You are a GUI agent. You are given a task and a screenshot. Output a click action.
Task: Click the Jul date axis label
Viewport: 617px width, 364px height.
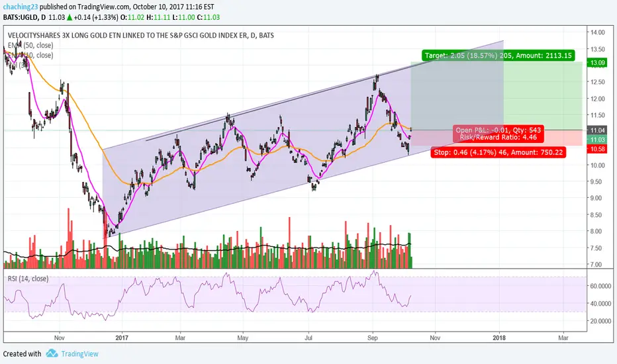click(x=308, y=338)
